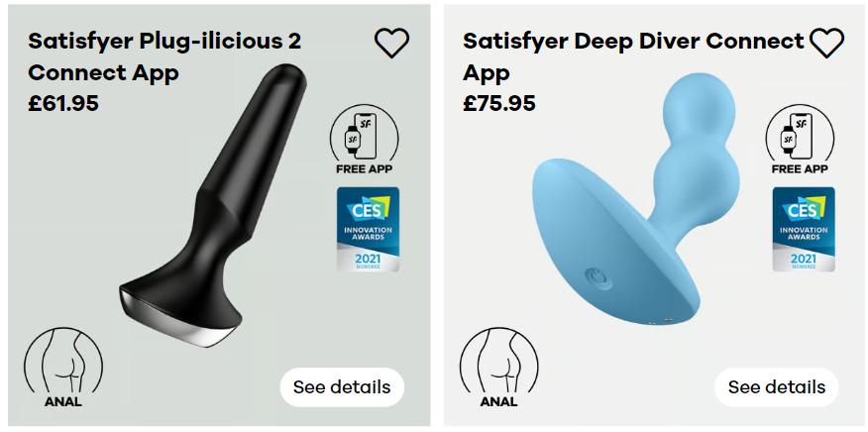The image size is (868, 432).
Task: Click Free App icon on Deep Diver card
Action: coord(800,140)
